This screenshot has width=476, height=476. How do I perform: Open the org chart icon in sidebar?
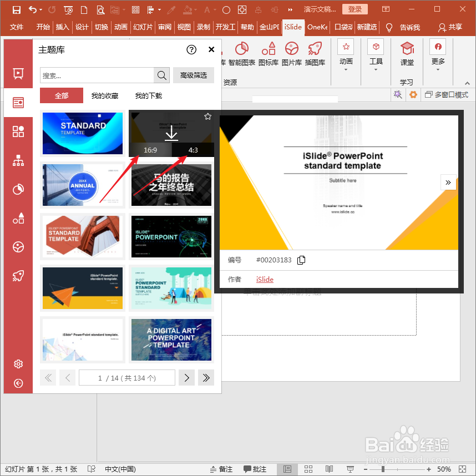click(x=18, y=160)
